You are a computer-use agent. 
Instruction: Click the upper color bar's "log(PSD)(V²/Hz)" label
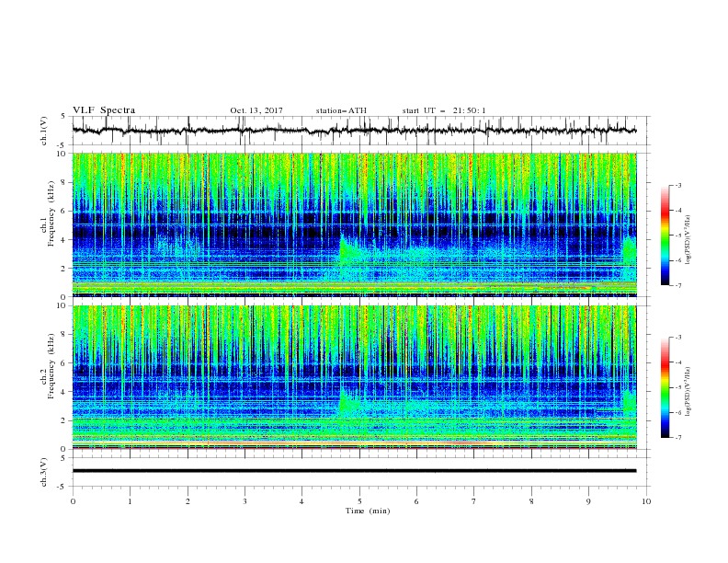(x=688, y=240)
